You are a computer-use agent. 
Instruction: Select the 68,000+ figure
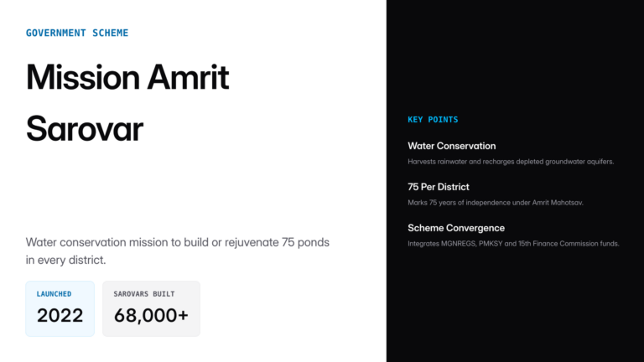(151, 315)
